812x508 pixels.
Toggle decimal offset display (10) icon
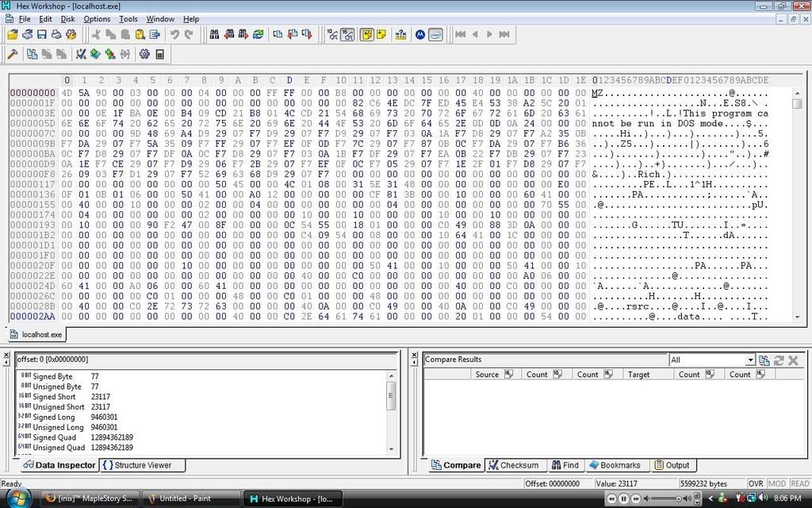(x=332, y=35)
